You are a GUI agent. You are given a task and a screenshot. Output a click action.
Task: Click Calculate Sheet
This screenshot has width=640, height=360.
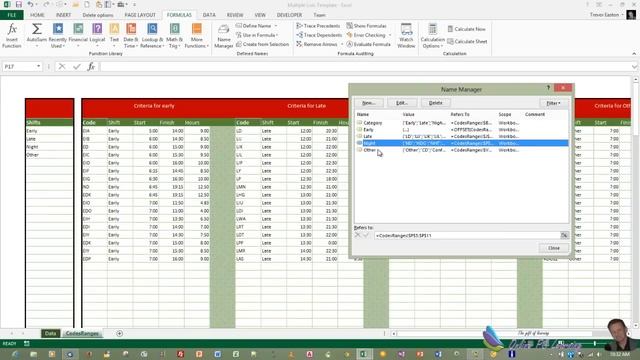pyautogui.click(x=467, y=41)
